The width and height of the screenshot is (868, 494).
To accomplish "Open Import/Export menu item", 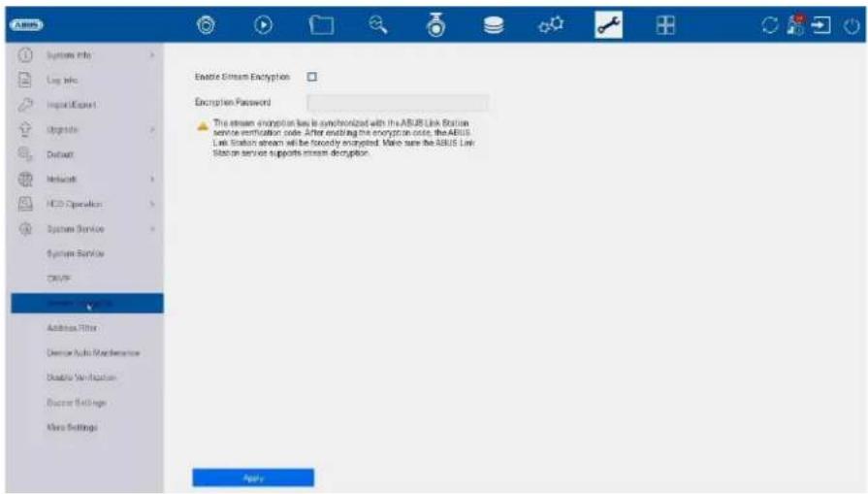I will (72, 104).
